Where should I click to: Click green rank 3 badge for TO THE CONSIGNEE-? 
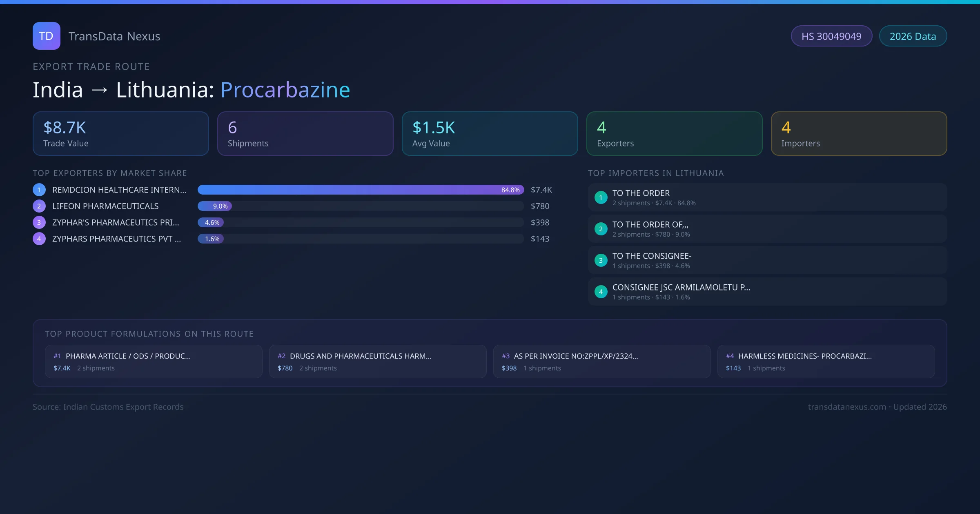tap(601, 260)
